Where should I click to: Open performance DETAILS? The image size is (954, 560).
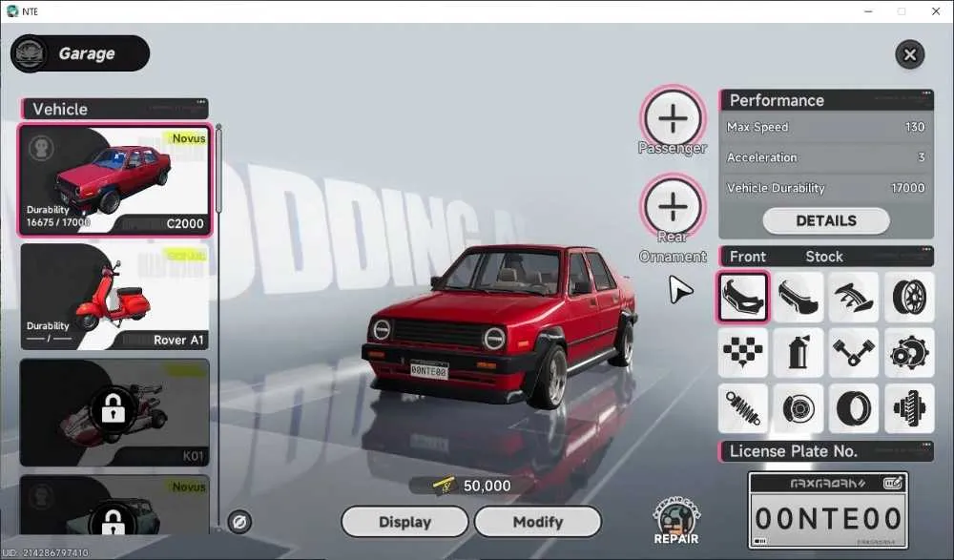(x=826, y=221)
